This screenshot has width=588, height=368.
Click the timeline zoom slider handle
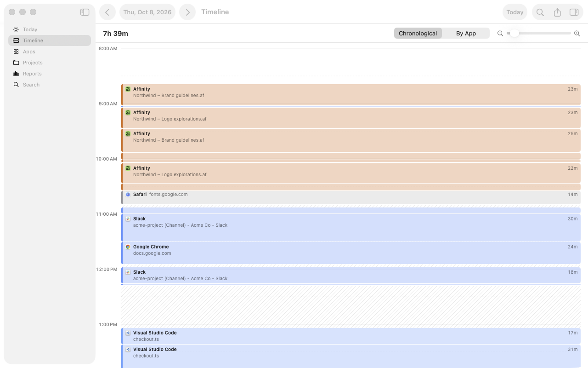(x=514, y=33)
